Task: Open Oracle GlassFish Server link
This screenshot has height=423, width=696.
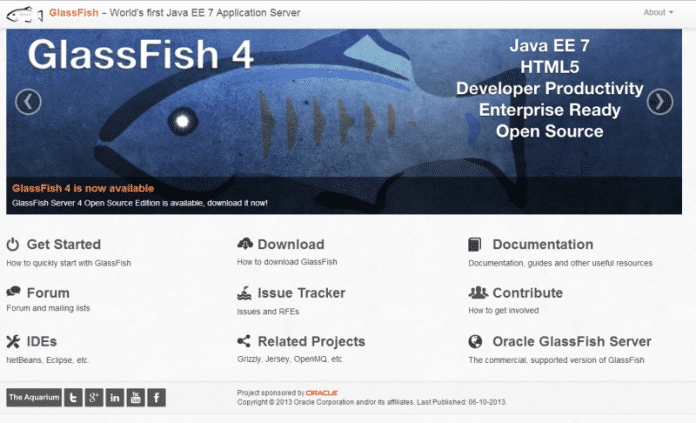Action: tap(571, 342)
